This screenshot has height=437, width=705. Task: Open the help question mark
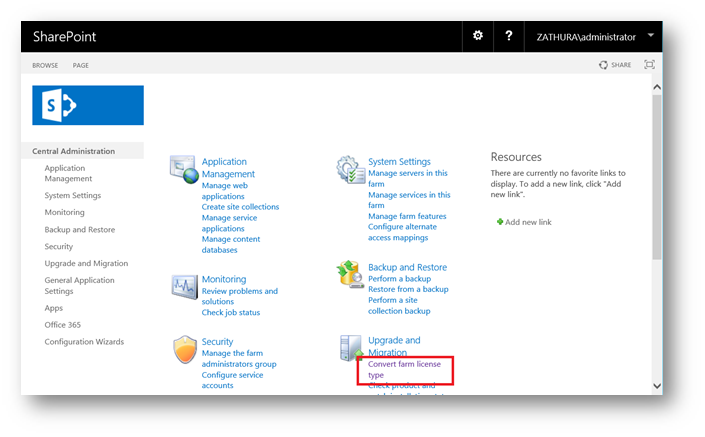(509, 36)
